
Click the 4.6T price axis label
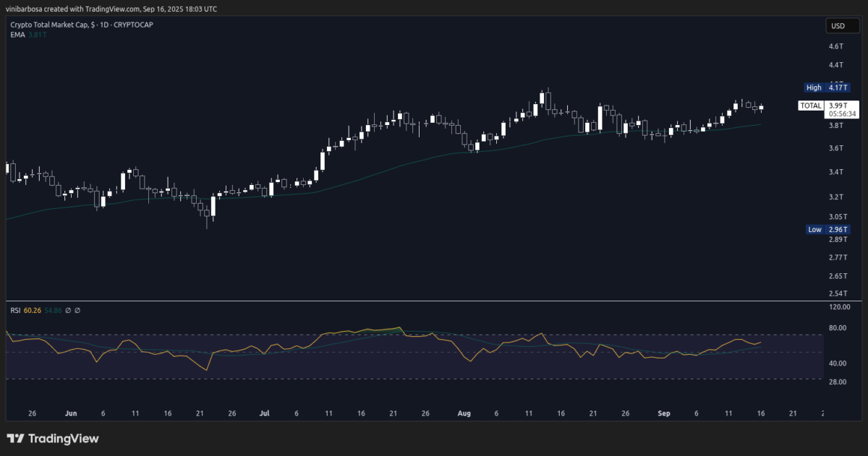835,46
